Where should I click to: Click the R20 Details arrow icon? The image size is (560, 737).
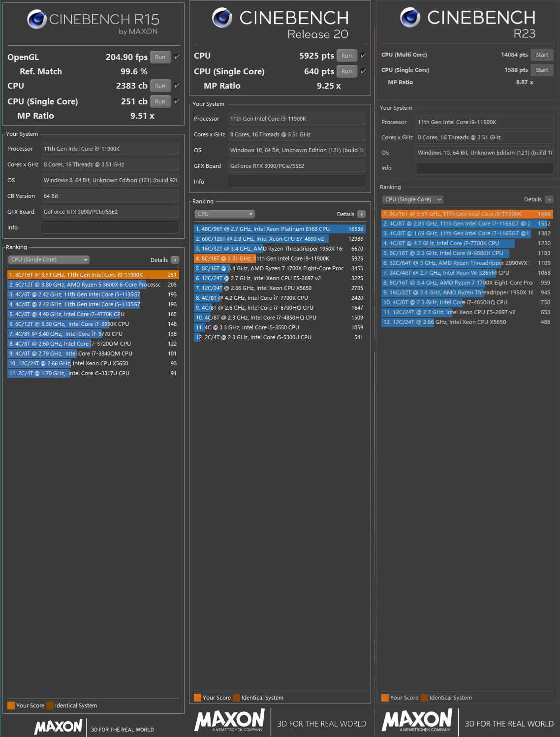[x=362, y=214]
